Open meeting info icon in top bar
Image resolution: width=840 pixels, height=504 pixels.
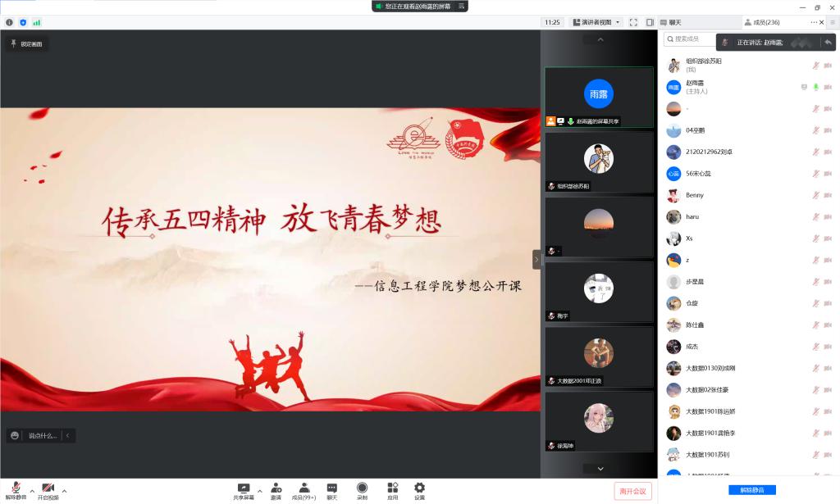click(10, 22)
